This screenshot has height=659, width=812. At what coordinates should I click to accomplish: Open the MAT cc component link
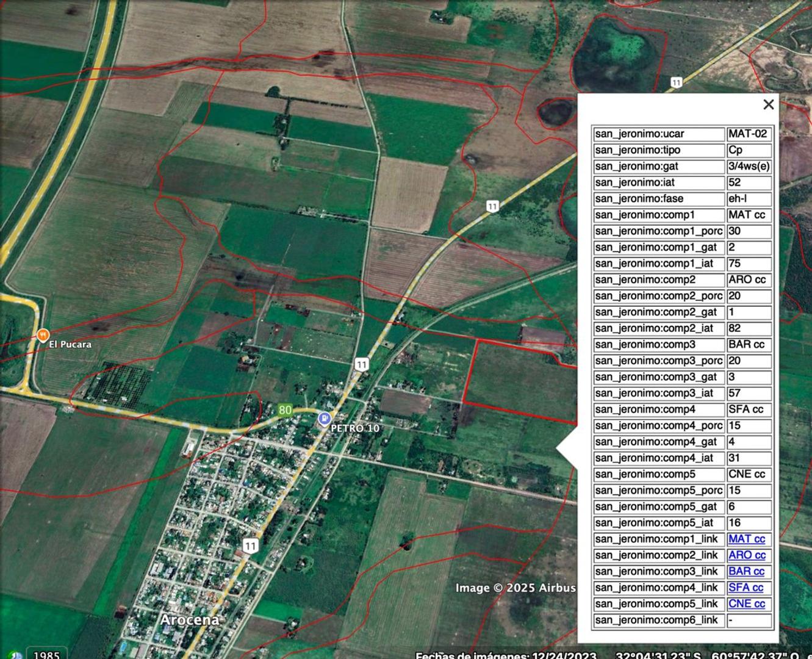click(x=746, y=539)
